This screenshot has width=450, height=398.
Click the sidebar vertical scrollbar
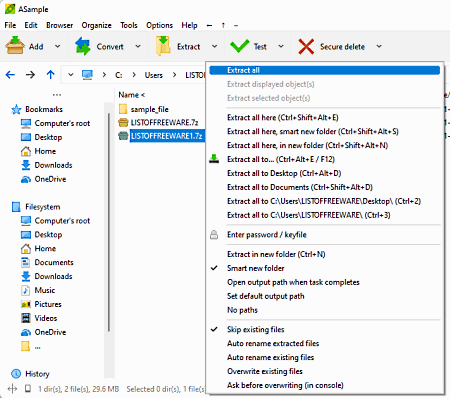click(109, 222)
